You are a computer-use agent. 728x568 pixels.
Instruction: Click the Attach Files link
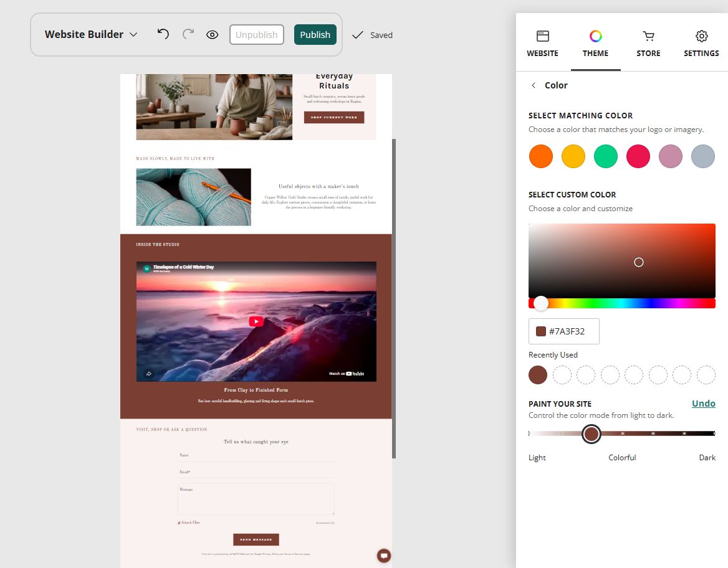(189, 523)
